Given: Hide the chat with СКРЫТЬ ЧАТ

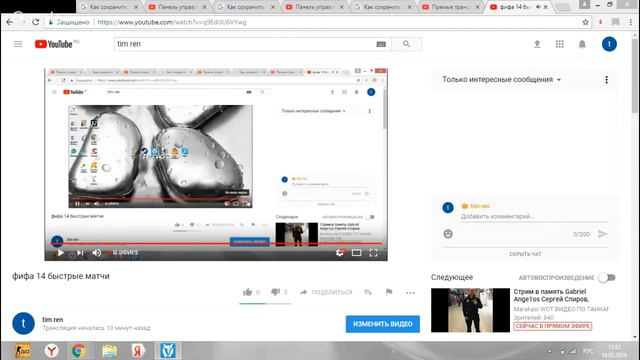Looking at the screenshot, I should click(x=525, y=254).
